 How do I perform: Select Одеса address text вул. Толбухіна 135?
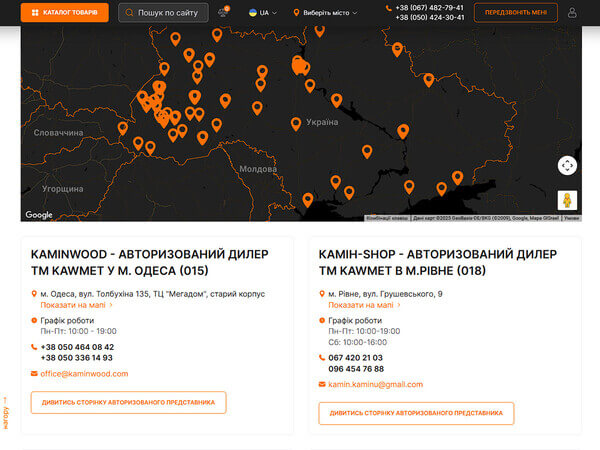[x=114, y=294]
